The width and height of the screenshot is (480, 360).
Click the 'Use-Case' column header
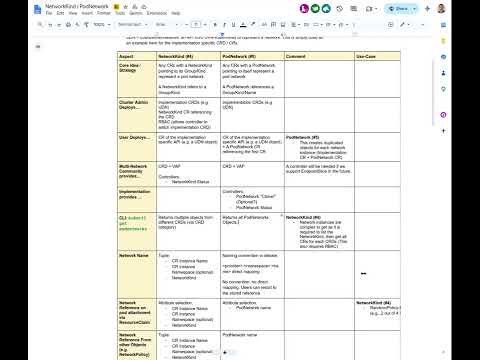(x=377, y=56)
